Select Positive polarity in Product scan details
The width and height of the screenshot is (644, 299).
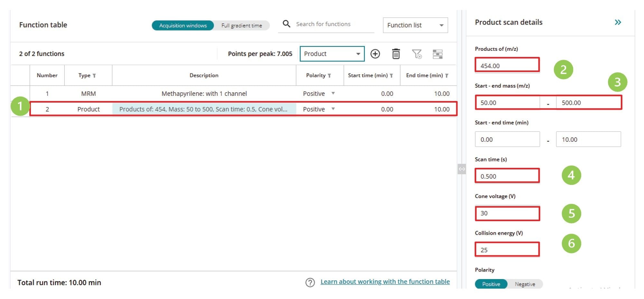tap(491, 284)
